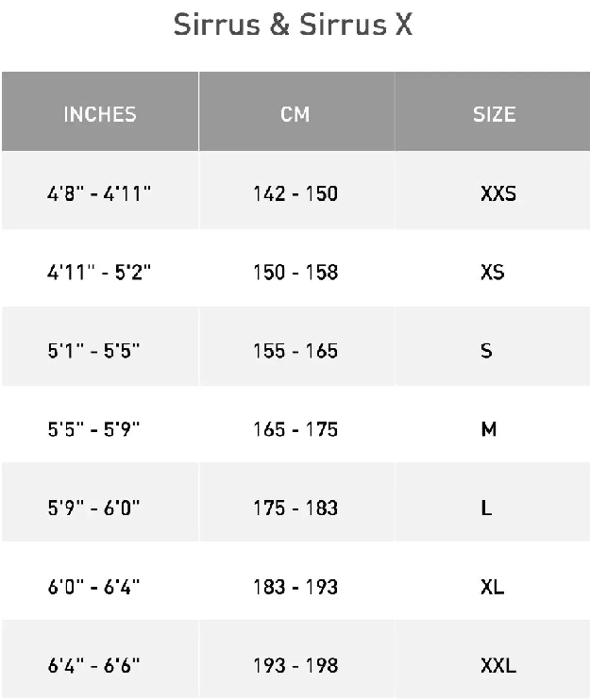Select the 6'4" - 6'6" height cell
The image size is (590, 700).
[100, 660]
